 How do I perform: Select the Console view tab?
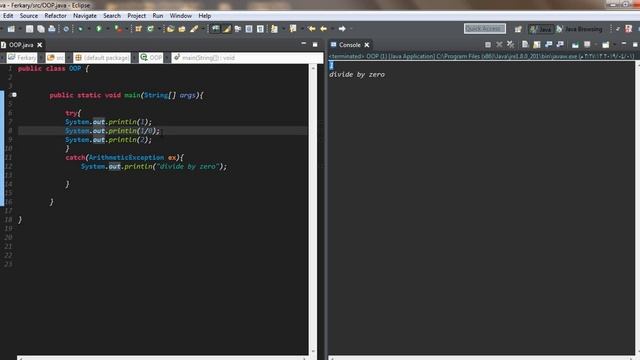[349, 45]
